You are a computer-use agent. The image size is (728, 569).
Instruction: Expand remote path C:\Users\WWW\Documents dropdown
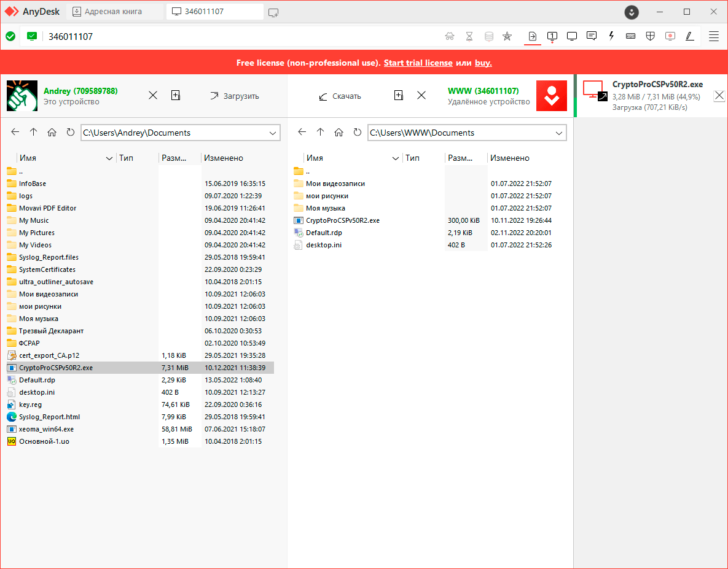tap(559, 133)
